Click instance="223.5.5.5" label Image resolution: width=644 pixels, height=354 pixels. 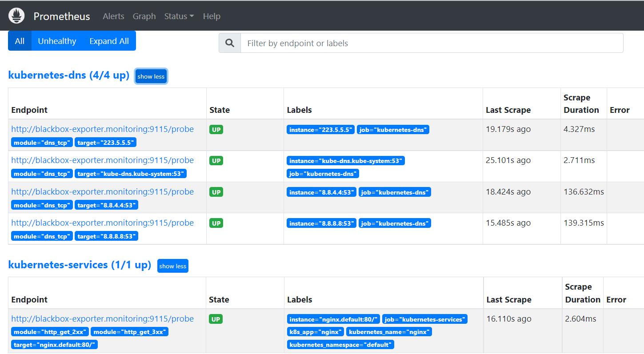tap(321, 130)
